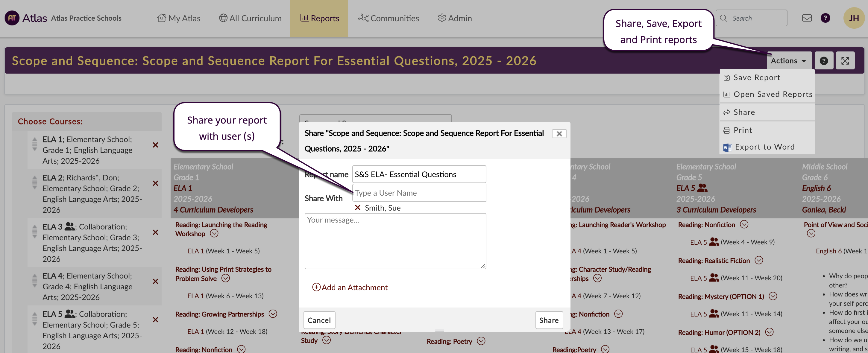Switch to the Communities tab

(x=388, y=18)
